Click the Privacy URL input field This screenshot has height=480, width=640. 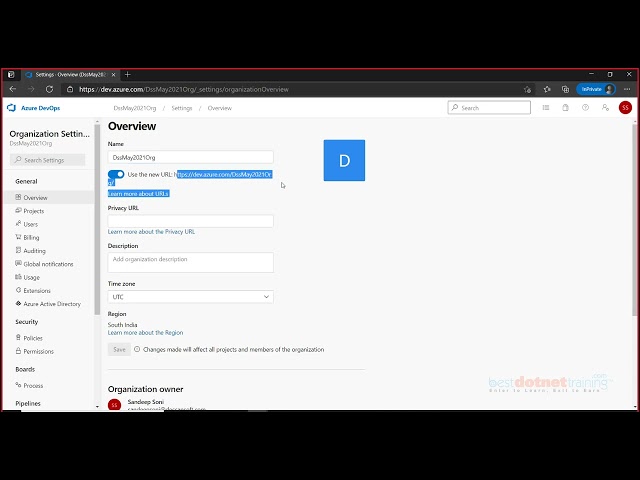pos(191,221)
